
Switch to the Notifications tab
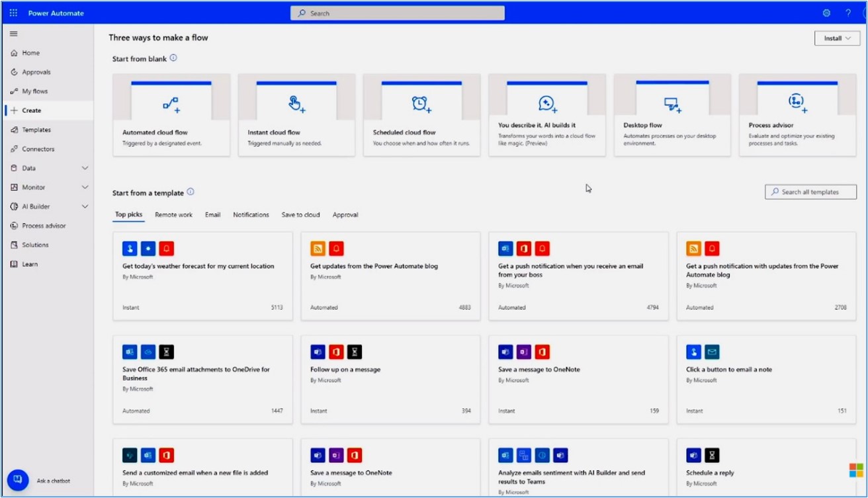point(251,215)
